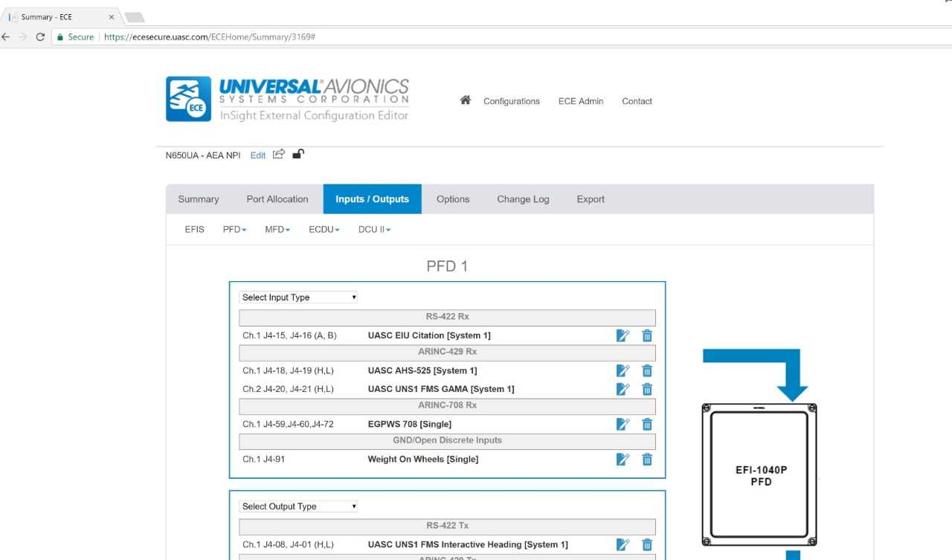952x560 pixels.
Task: Expand the DCU II submenu
Action: tap(374, 230)
